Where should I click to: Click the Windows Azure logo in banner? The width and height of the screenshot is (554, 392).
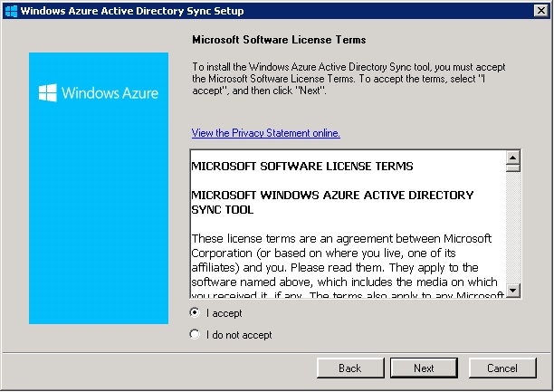pyautogui.click(x=99, y=93)
